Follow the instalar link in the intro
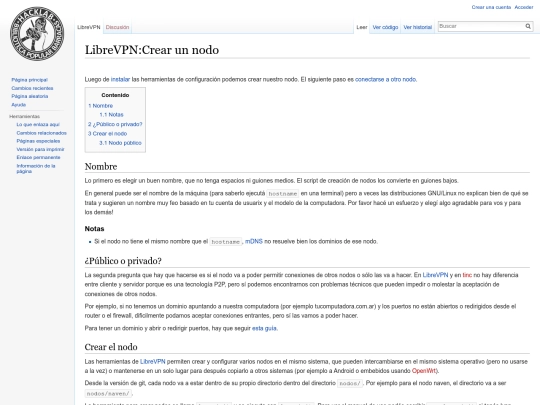 [x=120, y=80]
